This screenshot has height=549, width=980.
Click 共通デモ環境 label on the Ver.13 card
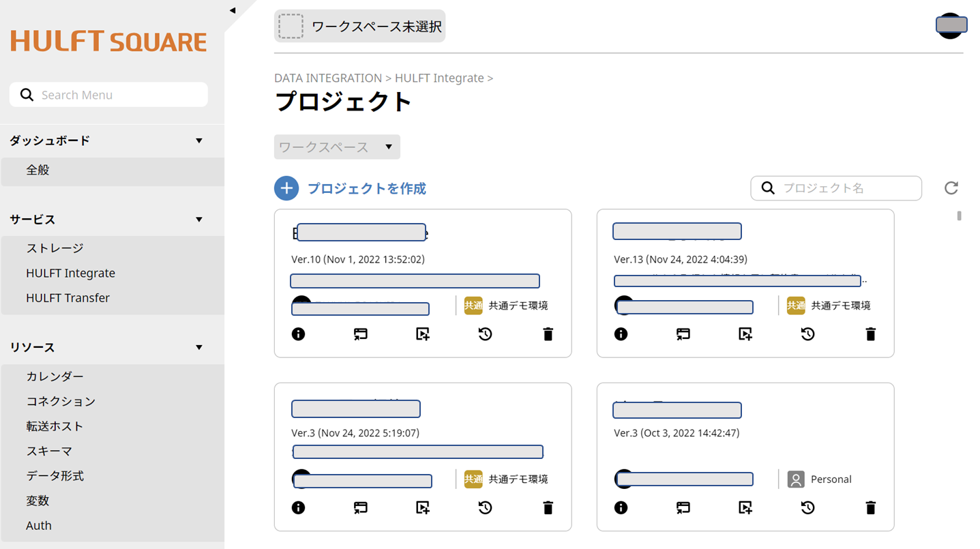click(841, 306)
